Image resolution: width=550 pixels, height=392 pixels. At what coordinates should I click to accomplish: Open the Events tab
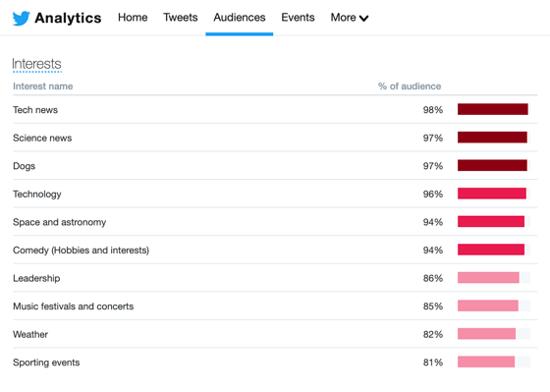(298, 18)
